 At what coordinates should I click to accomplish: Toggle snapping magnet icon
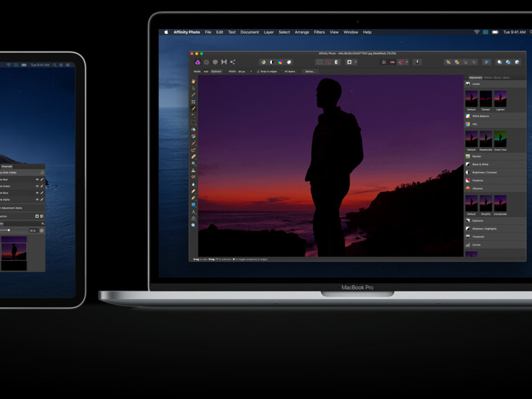pos(401,62)
